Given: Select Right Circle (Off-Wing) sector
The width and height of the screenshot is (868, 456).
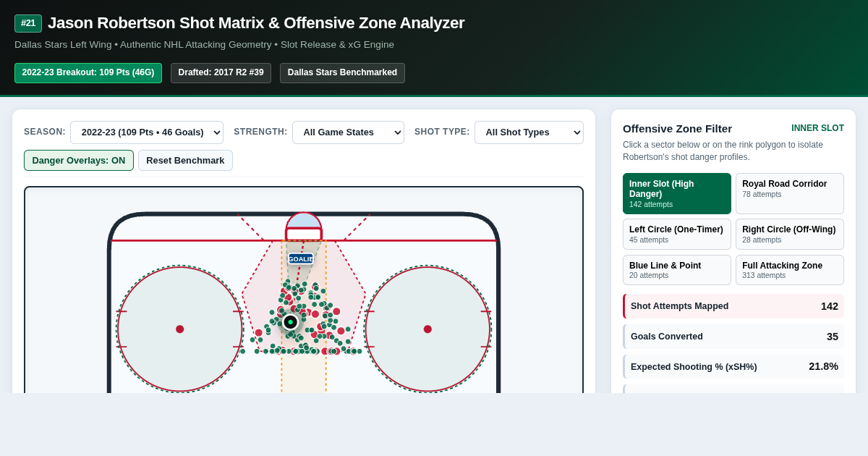Looking at the screenshot, I should point(790,235).
